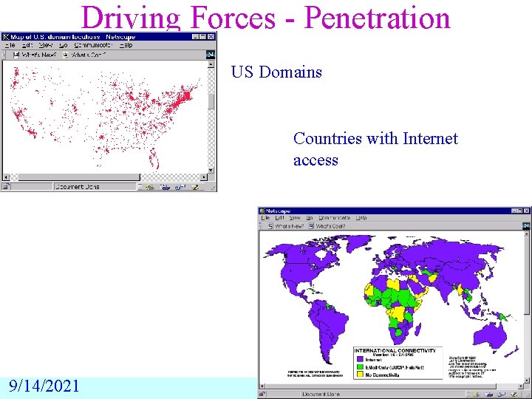Screen dimensions: 532x399
Task: Open Composer icon in world map window component bar
Action: [514, 395]
